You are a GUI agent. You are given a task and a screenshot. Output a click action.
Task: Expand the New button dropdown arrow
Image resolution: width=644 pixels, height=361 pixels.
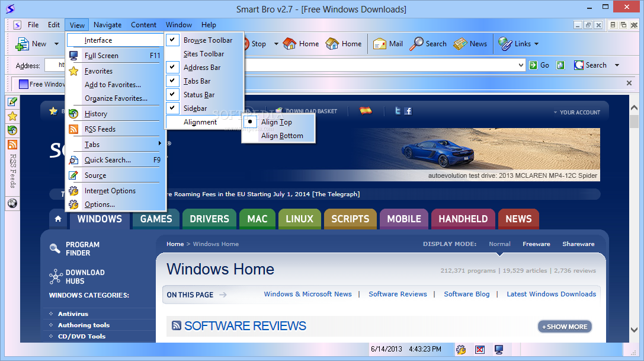[56, 44]
